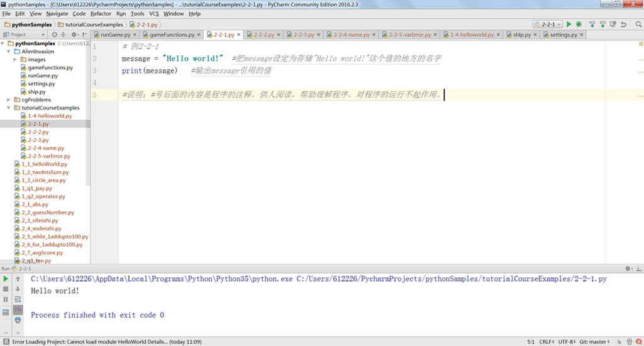Click python.exe path link in console output
The image size is (644, 346).
point(162,279)
